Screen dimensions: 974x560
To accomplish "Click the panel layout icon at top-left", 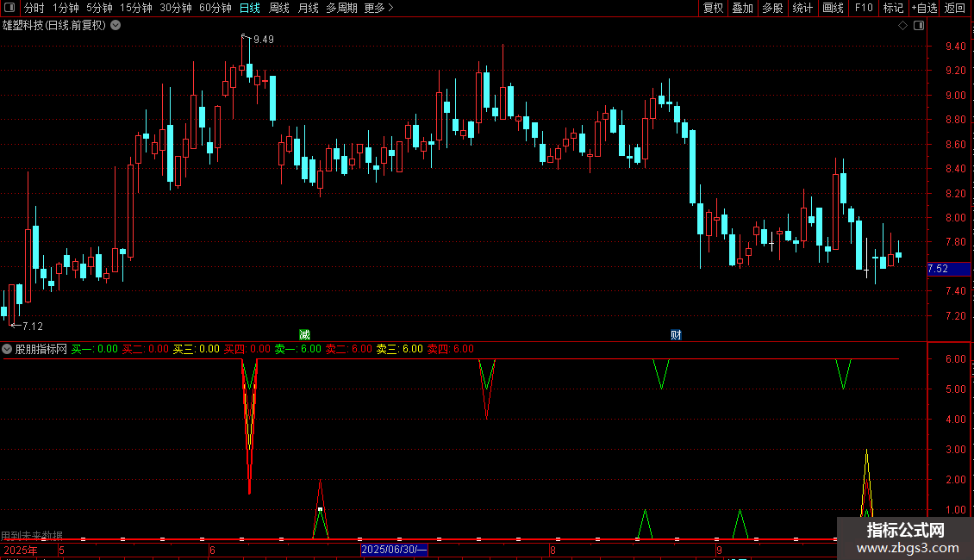I will pos(9,8).
